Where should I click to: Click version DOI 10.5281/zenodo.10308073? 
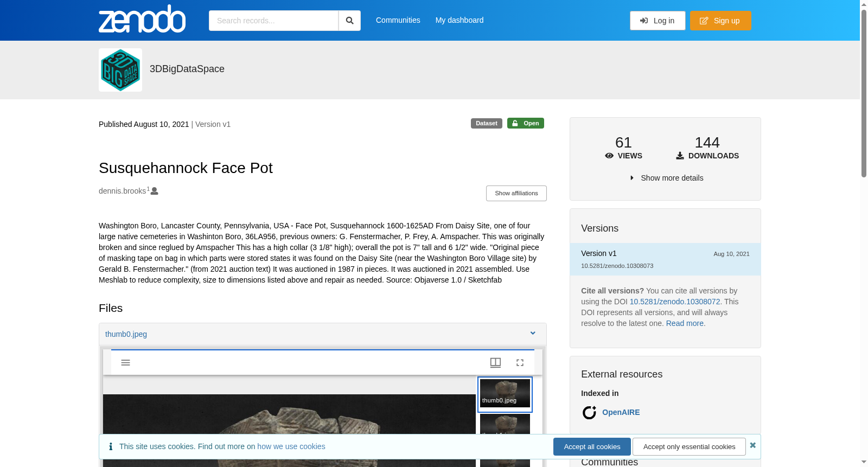[617, 266]
